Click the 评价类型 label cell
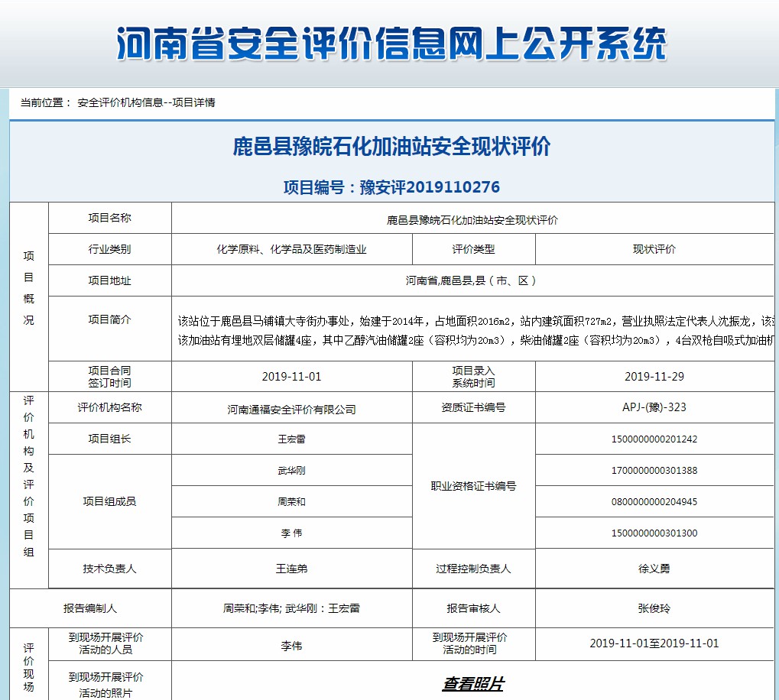The image size is (779, 700). (473, 248)
